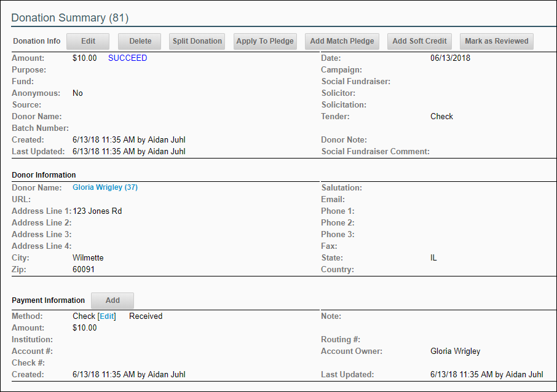This screenshot has width=557, height=392.
Task: Delete this donation record
Action: (140, 41)
